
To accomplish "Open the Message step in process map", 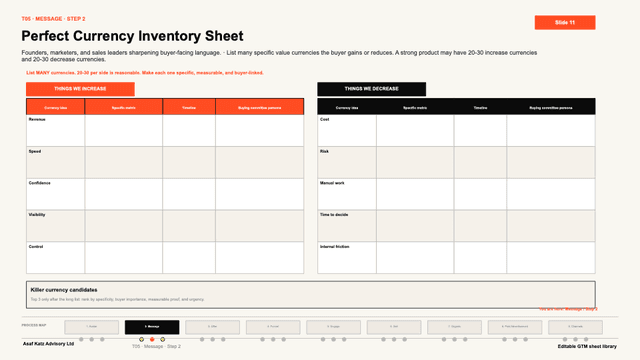I will click(x=152, y=327).
